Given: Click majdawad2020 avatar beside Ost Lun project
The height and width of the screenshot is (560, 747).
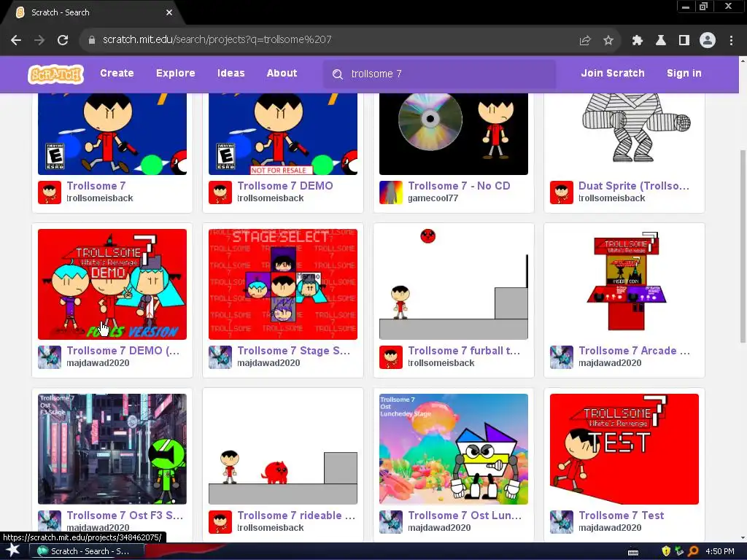Looking at the screenshot, I should tap(391, 522).
